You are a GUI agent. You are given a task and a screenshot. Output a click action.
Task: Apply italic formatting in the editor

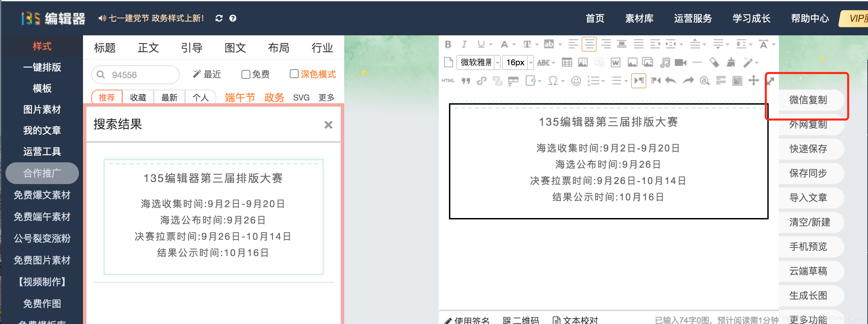point(464,44)
